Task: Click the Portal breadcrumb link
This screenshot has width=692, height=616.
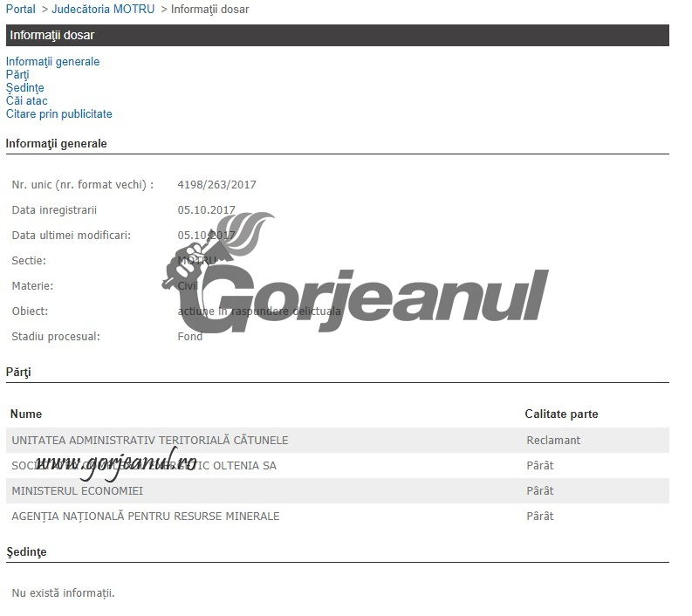Action: (21, 10)
